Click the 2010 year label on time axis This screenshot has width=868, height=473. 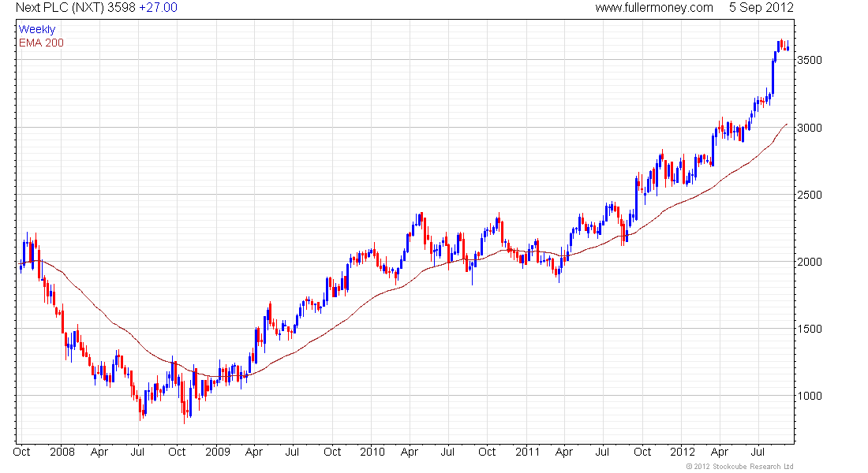tap(372, 452)
